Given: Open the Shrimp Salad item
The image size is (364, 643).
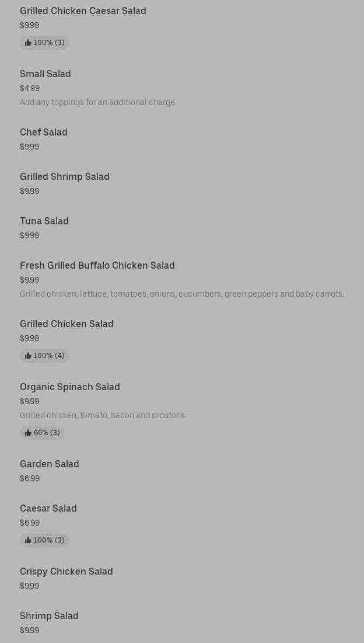Looking at the screenshot, I should tap(49, 616).
